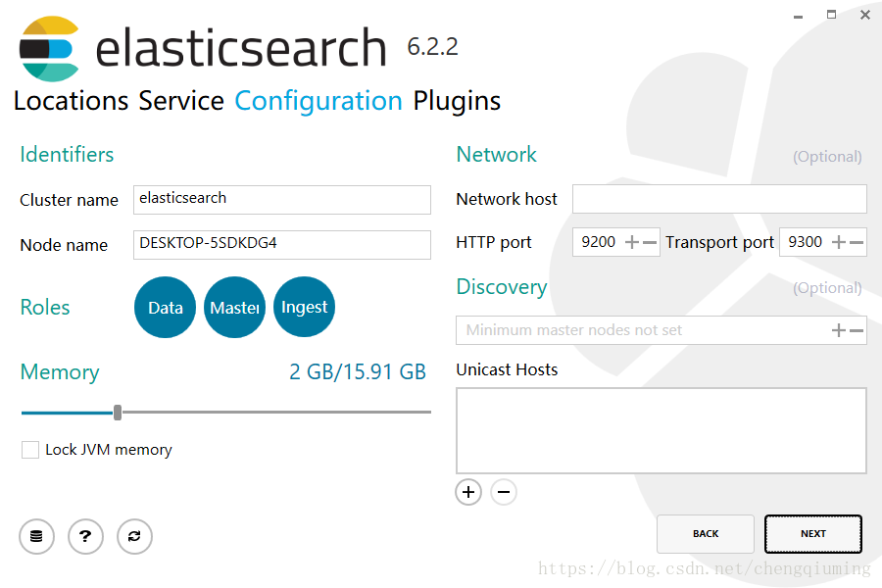Click the 2 GB/15.91 GB memory value

358,372
